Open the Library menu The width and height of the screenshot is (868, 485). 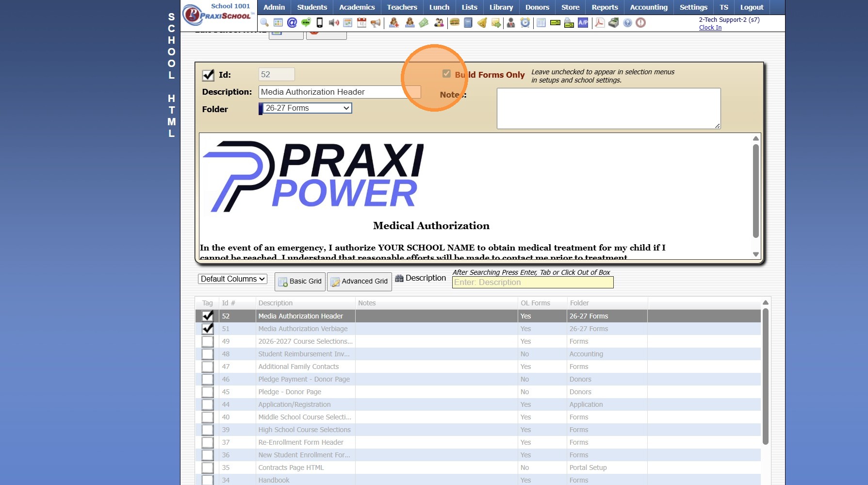pos(501,7)
